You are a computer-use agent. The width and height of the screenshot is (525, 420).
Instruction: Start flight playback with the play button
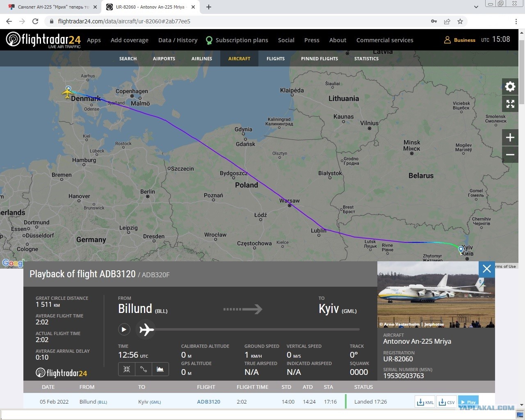tap(124, 329)
